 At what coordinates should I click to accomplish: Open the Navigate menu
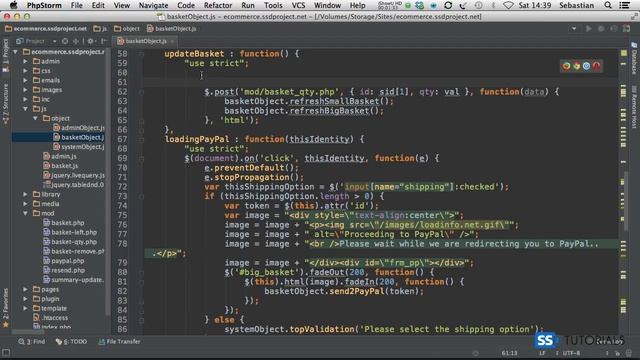point(153,5)
